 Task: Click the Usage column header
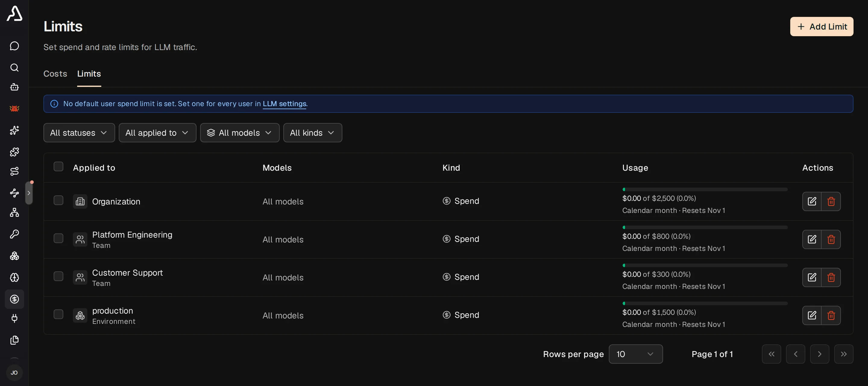pos(635,168)
